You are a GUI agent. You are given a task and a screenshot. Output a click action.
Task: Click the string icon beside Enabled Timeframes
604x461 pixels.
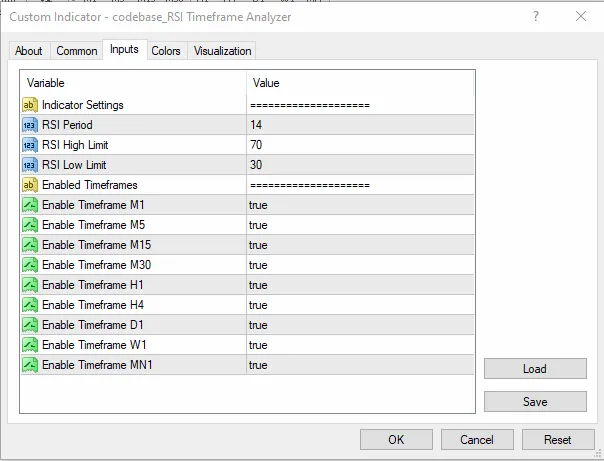point(30,185)
